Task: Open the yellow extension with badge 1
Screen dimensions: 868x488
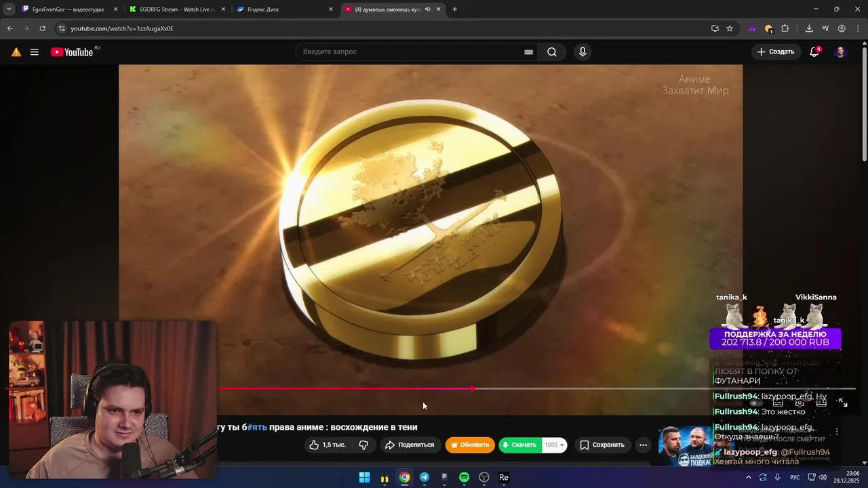Action: 768,28
